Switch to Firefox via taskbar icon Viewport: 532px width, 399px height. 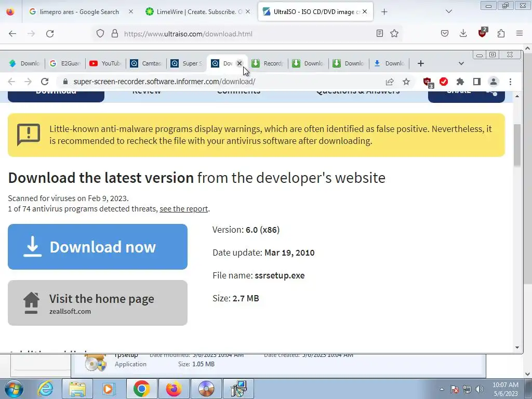(x=174, y=389)
